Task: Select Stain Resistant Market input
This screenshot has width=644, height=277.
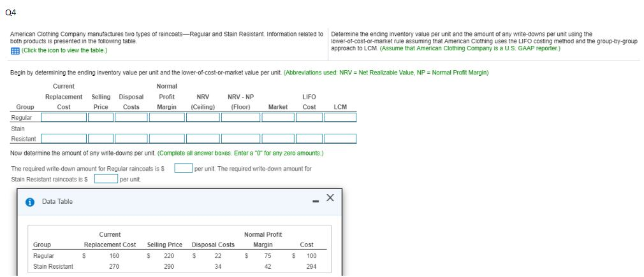Action: (x=278, y=139)
